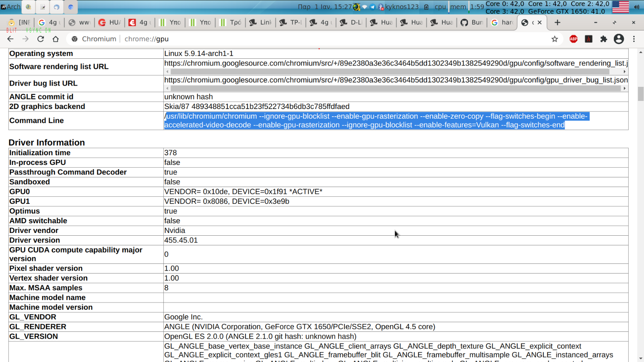644x362 pixels.
Task: Launch the text editor icon in top panel
Action: point(43,7)
